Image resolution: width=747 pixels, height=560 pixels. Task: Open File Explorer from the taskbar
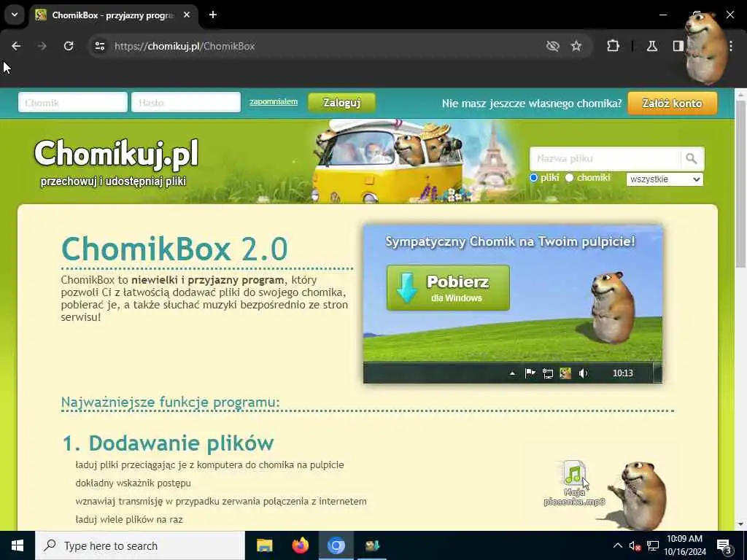[264, 545]
